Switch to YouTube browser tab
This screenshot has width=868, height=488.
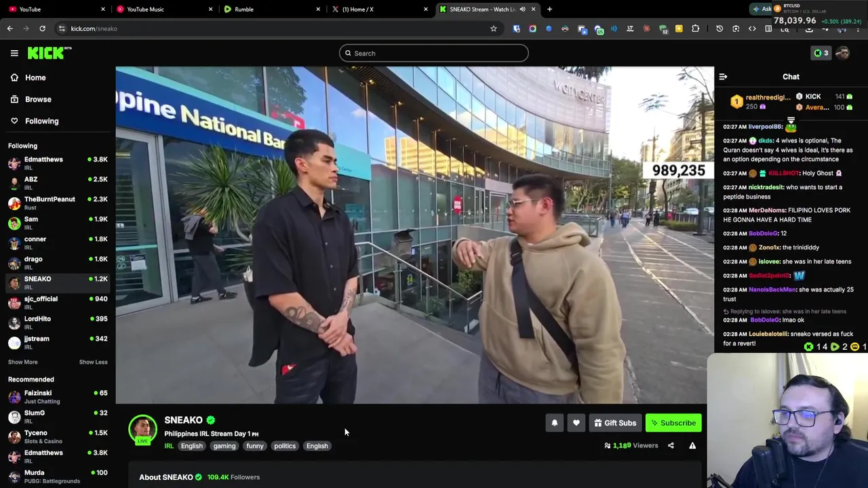point(56,9)
